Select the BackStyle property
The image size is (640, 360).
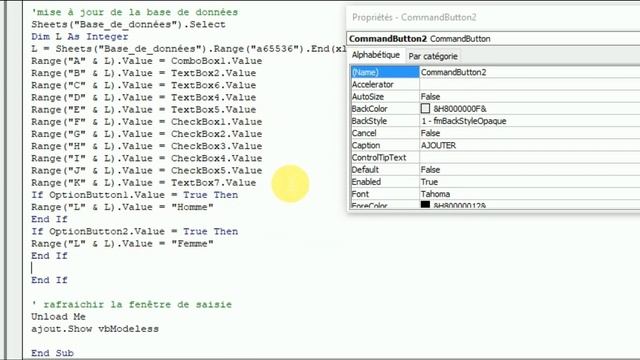[x=385, y=121]
